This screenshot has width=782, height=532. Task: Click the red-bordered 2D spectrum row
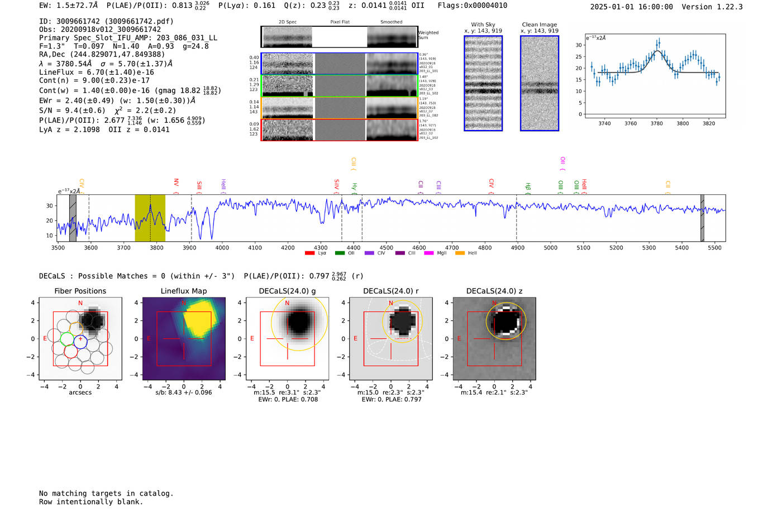coord(340,130)
